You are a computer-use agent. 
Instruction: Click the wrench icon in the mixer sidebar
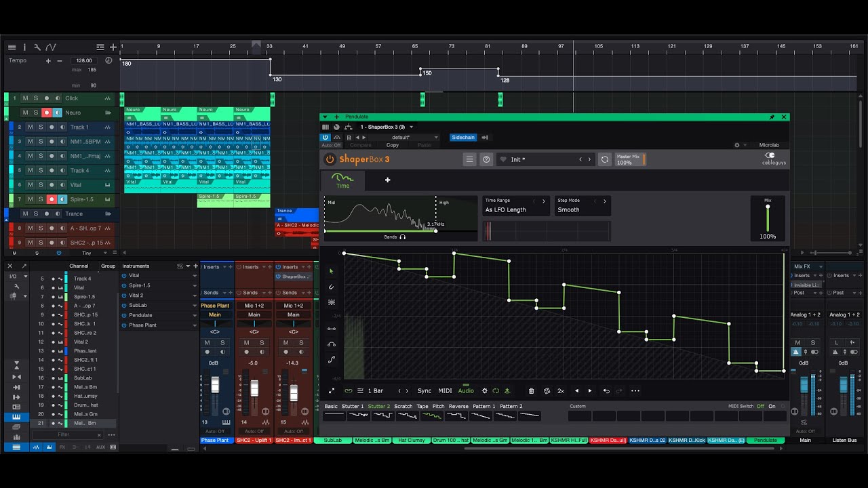tap(16, 286)
